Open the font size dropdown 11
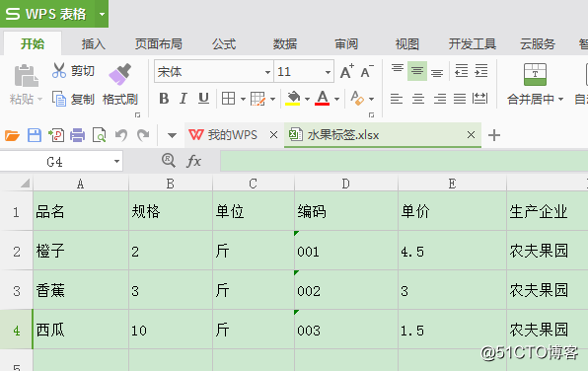 pyautogui.click(x=328, y=72)
